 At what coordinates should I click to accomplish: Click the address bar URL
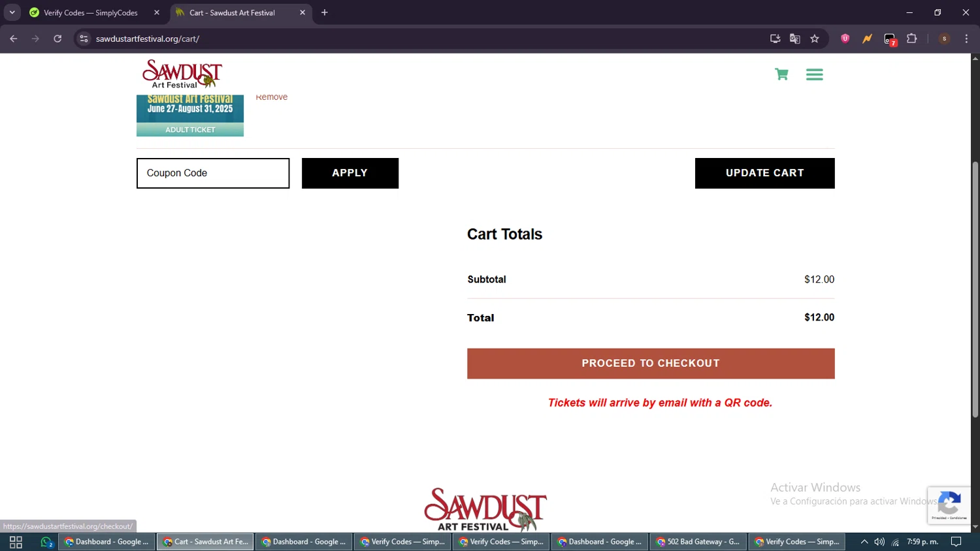[x=148, y=39]
